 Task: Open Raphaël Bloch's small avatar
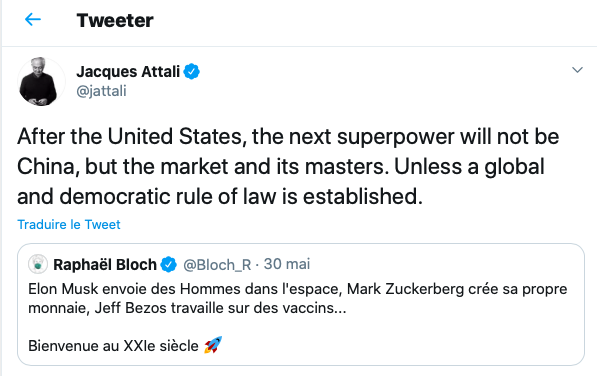[38, 264]
